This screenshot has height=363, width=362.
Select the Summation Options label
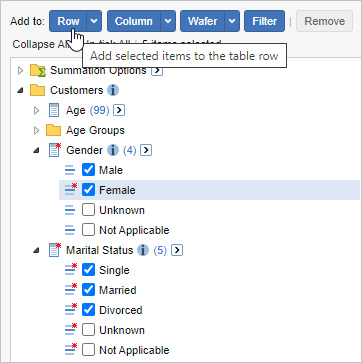click(98, 71)
